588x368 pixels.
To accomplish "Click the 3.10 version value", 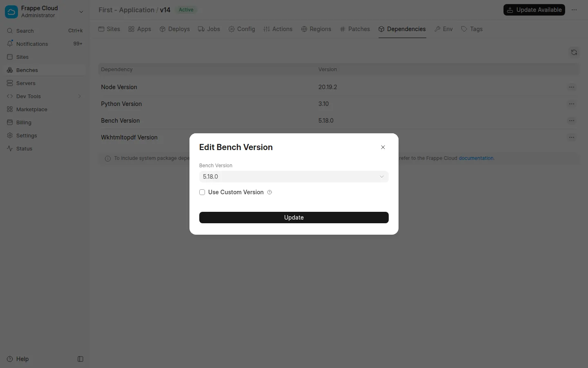I will pos(324,104).
